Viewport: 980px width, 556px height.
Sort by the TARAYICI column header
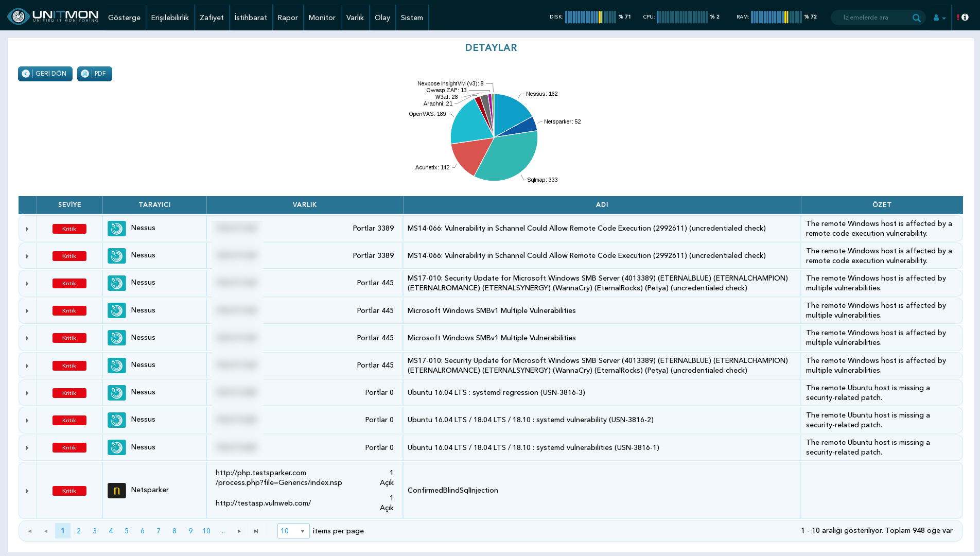(x=154, y=205)
